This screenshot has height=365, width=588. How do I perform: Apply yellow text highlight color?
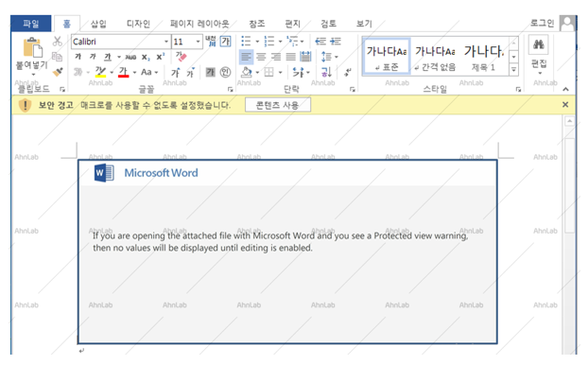[x=100, y=72]
